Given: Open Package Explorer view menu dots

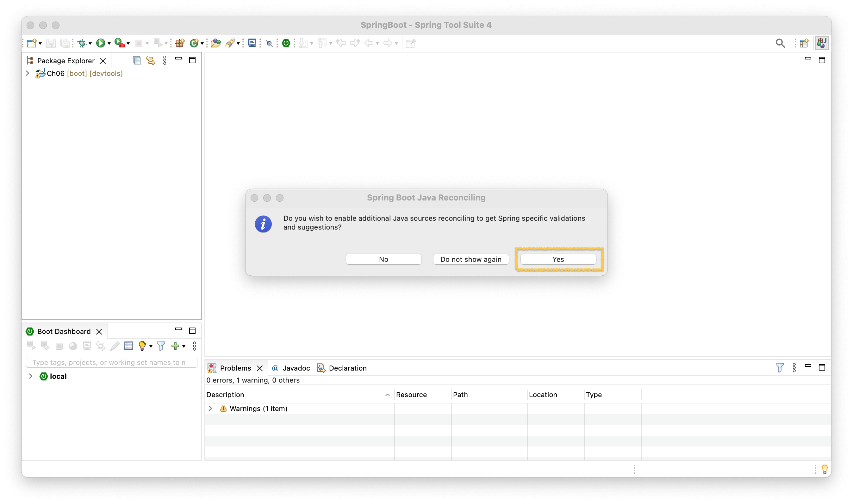Looking at the screenshot, I should [165, 60].
